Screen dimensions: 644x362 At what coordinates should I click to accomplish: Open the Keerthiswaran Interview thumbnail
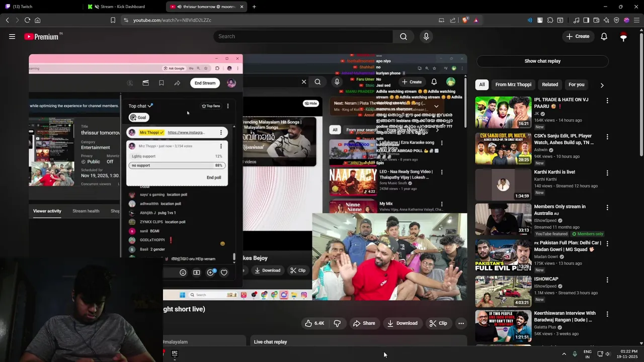click(503, 326)
